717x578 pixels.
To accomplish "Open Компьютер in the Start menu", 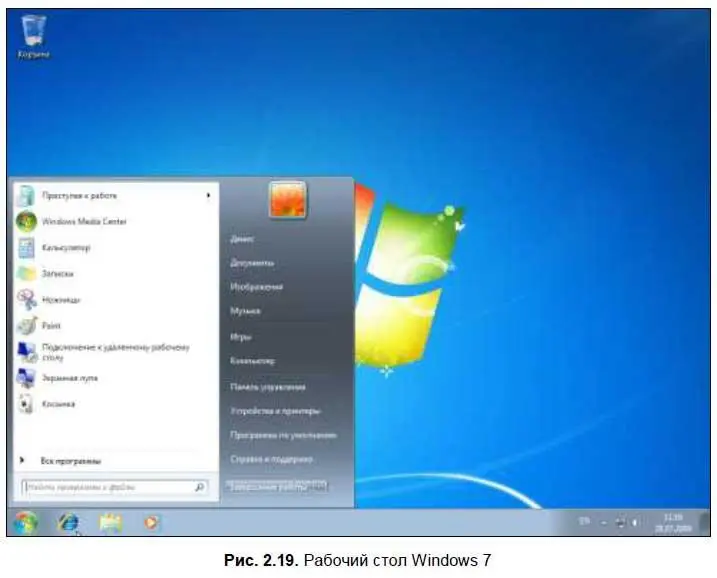I will click(252, 361).
